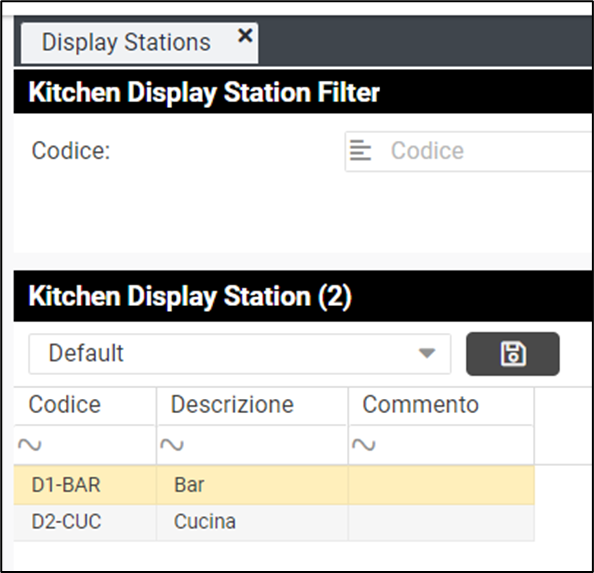Image resolution: width=594 pixels, height=573 pixels.
Task: Switch to the Display Stations tab
Action: pyautogui.click(x=126, y=42)
